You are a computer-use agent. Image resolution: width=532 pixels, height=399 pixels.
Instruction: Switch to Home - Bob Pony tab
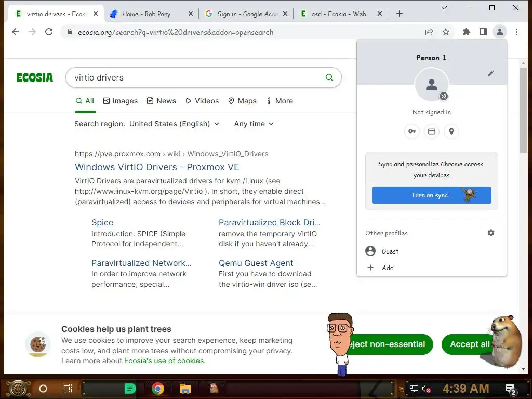pyautogui.click(x=146, y=14)
